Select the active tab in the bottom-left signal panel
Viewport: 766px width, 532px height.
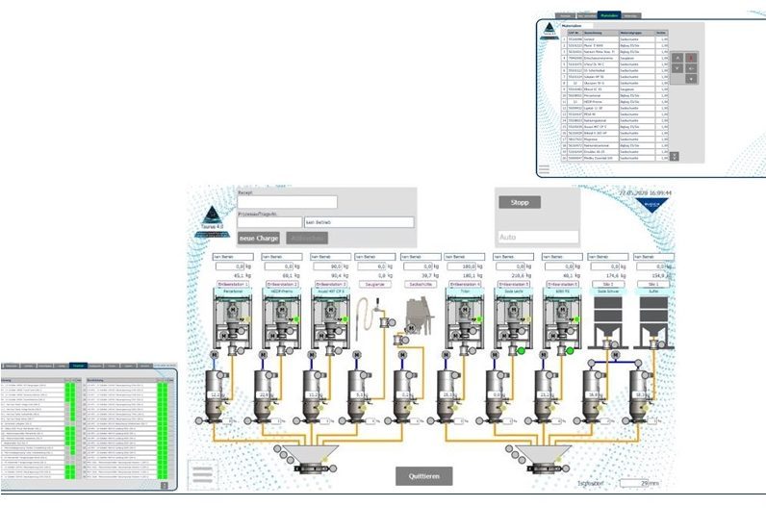click(x=78, y=366)
